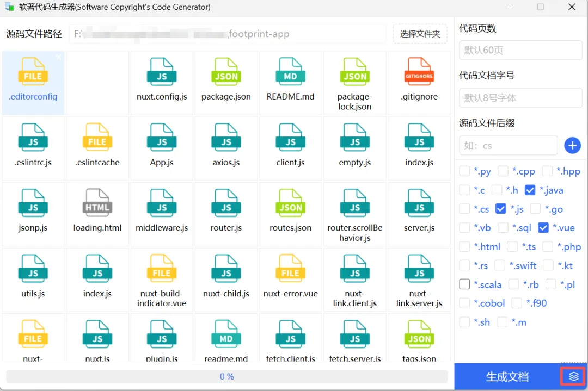Click the 0 % progress bar
Viewport: 588px width, 391px height.
227,376
